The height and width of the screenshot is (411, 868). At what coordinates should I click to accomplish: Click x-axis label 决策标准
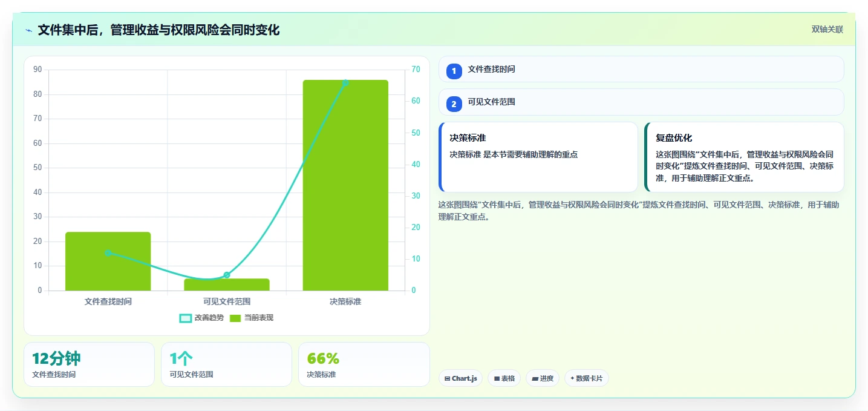point(345,301)
